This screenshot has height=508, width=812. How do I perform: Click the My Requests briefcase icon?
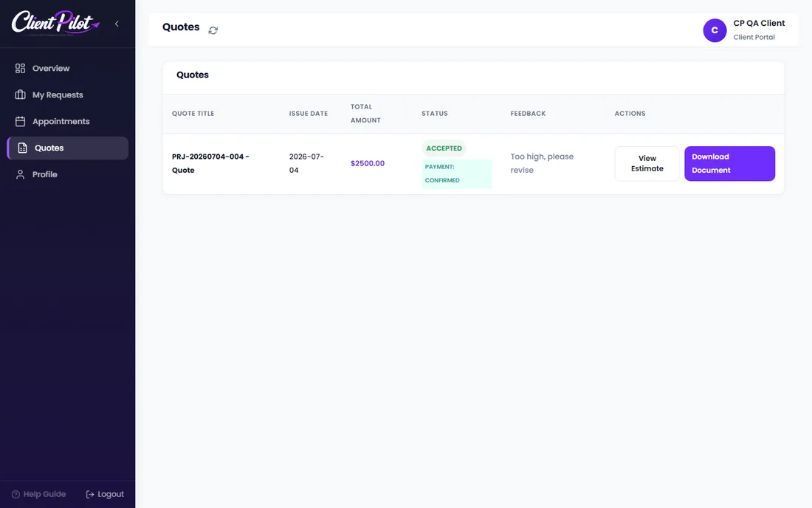point(20,95)
